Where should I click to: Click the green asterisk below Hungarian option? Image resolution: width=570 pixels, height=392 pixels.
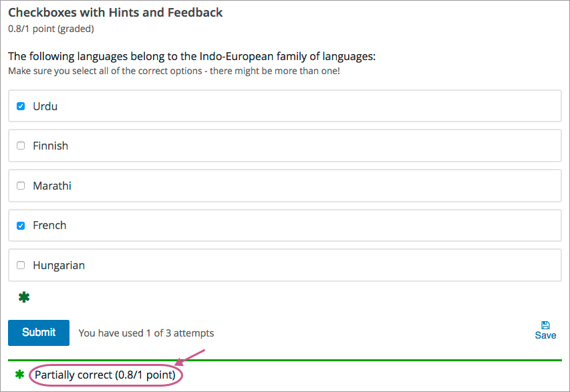(x=24, y=297)
